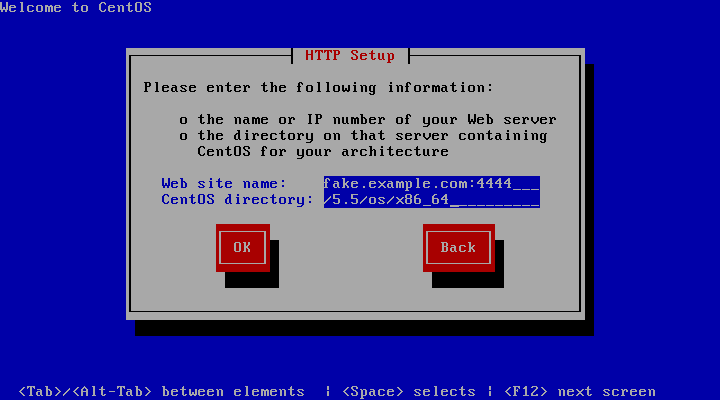Viewport: 720px width, 400px height.
Task: Click the 'Web site name:' label
Action: [x=224, y=184]
